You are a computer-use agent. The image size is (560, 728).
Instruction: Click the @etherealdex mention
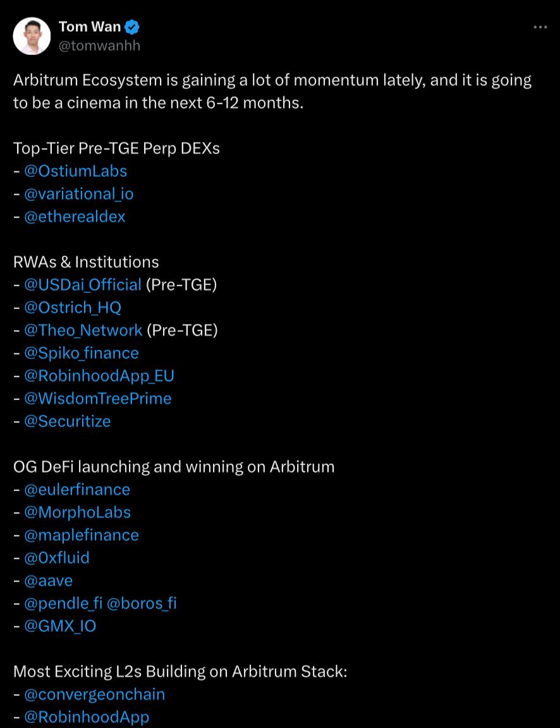(x=75, y=217)
